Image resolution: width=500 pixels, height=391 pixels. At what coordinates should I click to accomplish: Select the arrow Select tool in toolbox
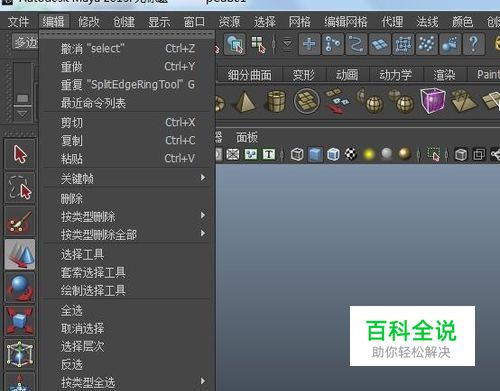point(20,154)
